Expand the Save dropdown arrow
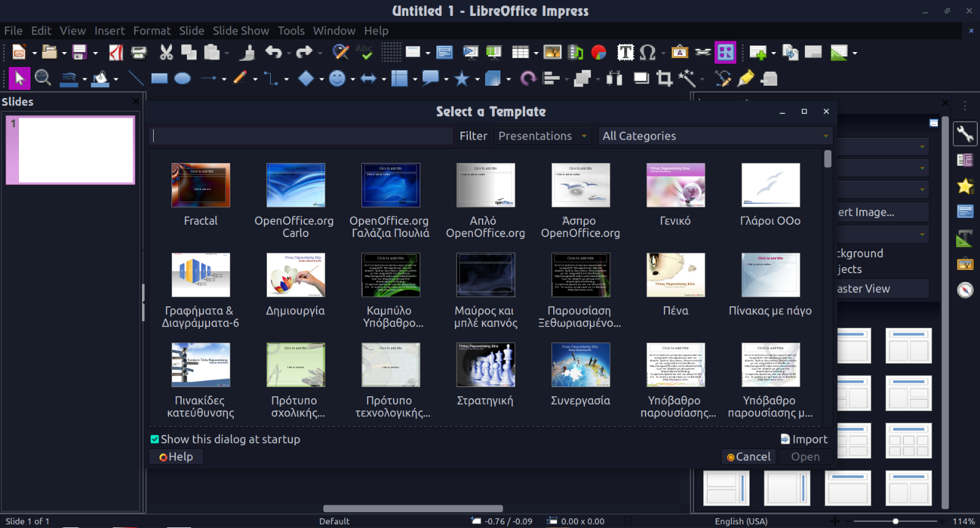 (x=95, y=53)
